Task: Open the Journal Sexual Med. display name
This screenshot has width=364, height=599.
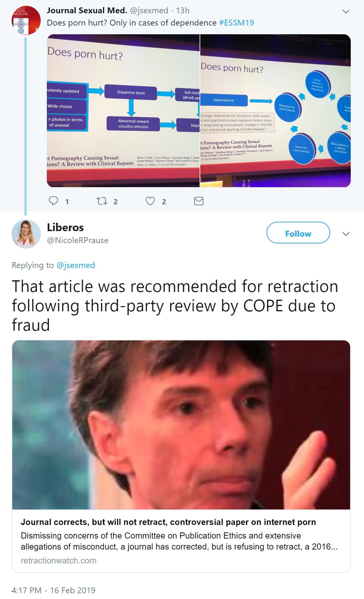Action: (87, 11)
